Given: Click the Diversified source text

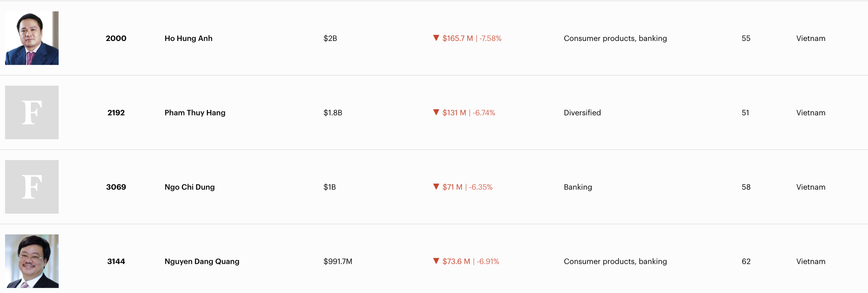Looking at the screenshot, I should 582,113.
